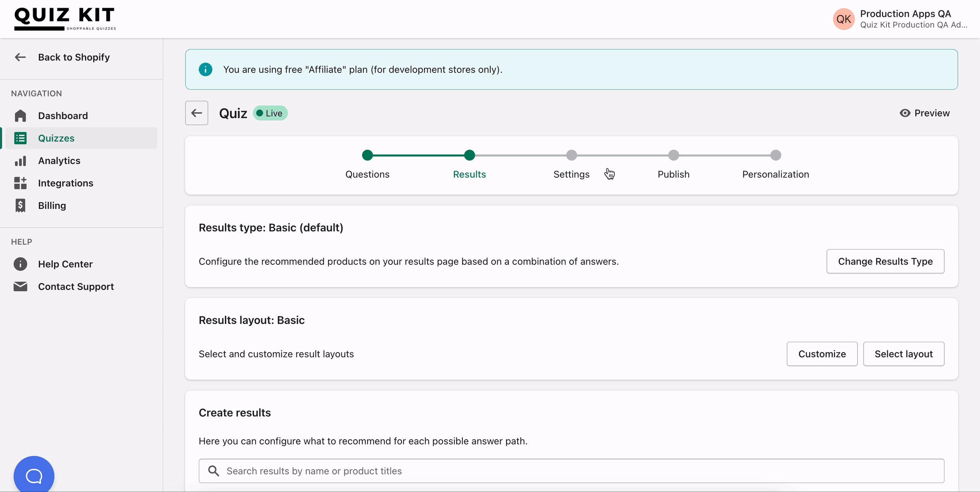Image resolution: width=980 pixels, height=492 pixels.
Task: Switch to the Personalization step
Action: coord(775,174)
